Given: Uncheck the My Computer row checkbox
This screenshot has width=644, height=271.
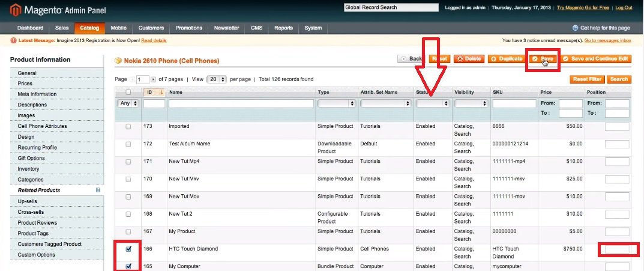Looking at the screenshot, I should (128, 266).
